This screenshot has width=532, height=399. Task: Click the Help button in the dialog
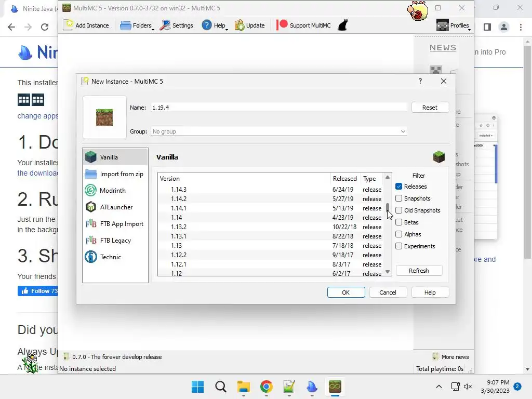click(430, 292)
